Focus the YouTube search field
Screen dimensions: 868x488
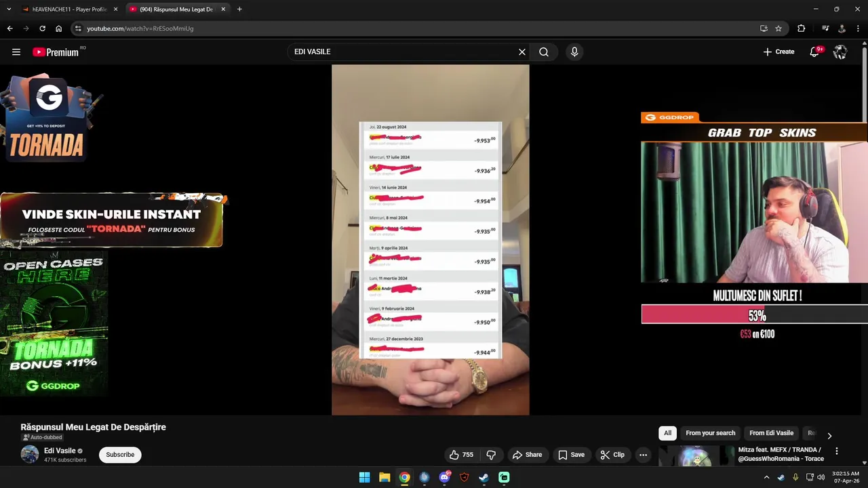pyautogui.click(x=403, y=52)
